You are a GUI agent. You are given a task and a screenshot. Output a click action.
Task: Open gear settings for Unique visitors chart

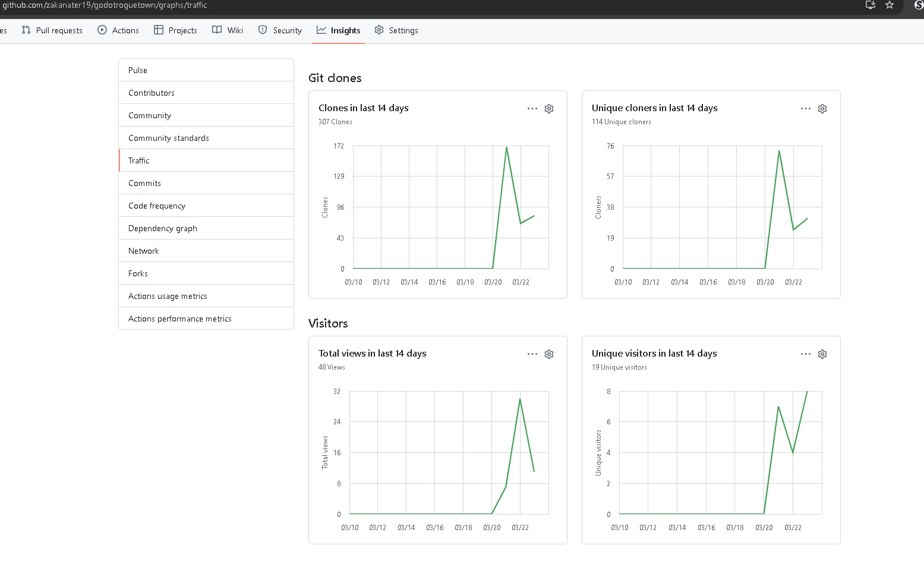pyautogui.click(x=822, y=354)
